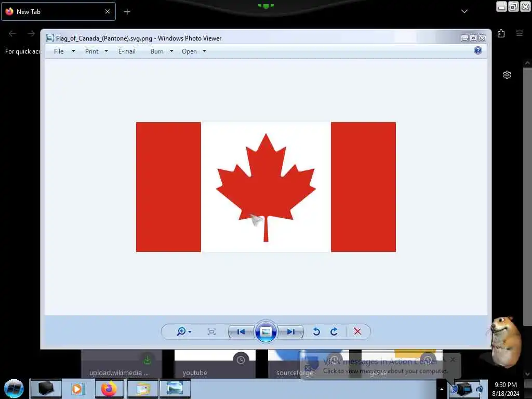Click the Windows Start orb
Screen dimensions: 532x399
(14, 389)
